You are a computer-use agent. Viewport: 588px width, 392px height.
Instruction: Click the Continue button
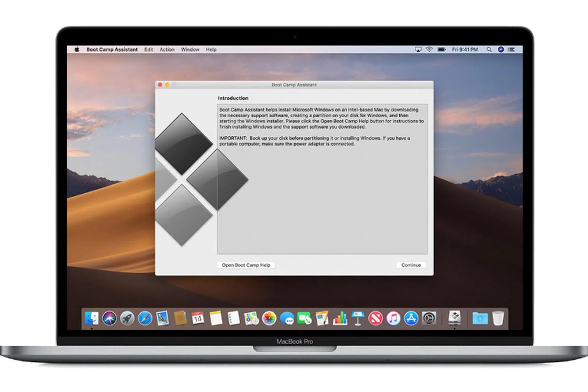tap(411, 265)
